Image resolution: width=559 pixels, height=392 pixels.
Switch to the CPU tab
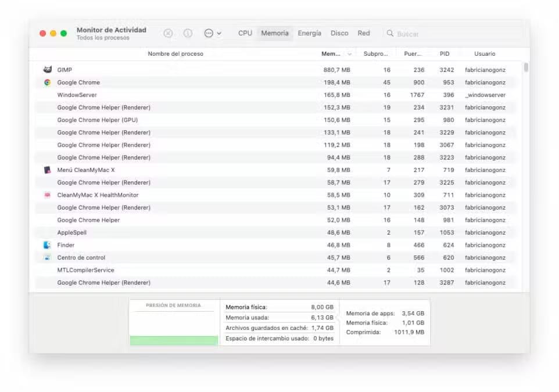[245, 33]
